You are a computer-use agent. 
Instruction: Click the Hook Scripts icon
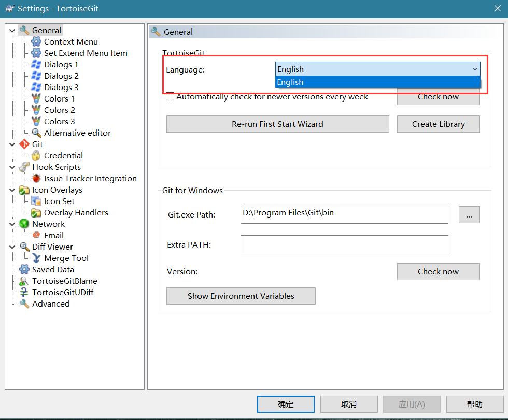coord(24,167)
